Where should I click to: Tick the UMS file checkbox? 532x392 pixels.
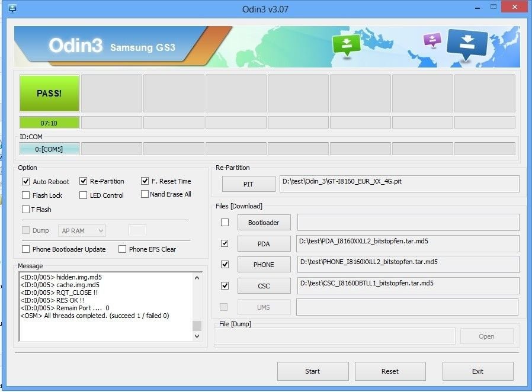223,307
